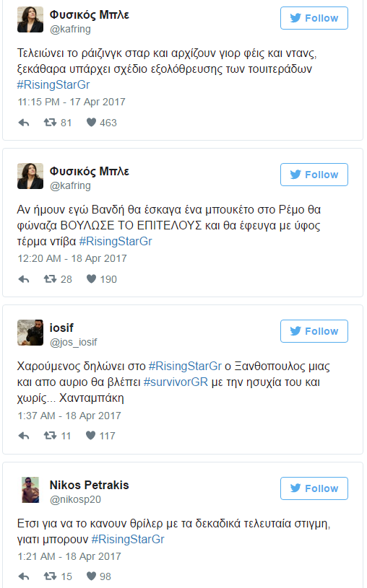Open the @jos_iosif profile handle

pyautogui.click(x=73, y=342)
